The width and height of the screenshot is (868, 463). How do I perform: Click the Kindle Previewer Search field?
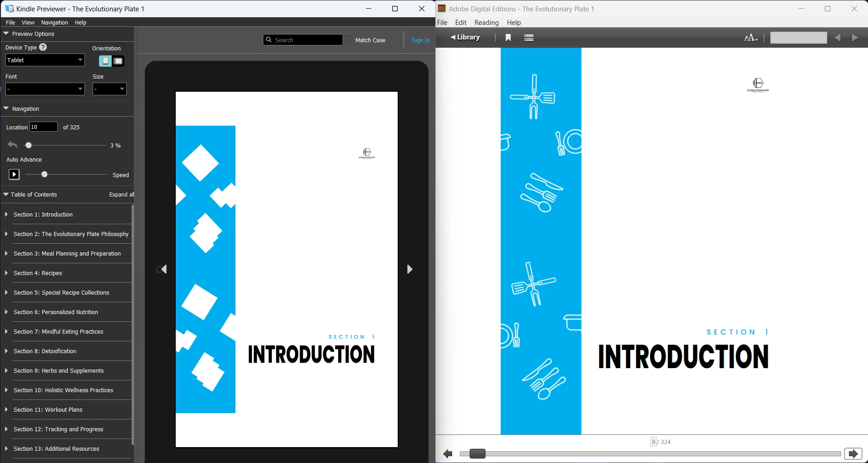(303, 40)
